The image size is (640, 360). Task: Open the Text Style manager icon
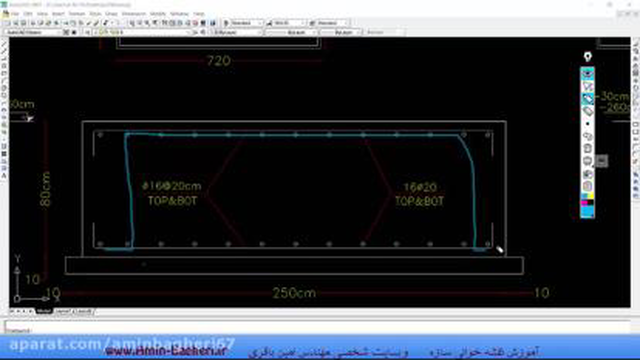pyautogui.click(x=227, y=23)
